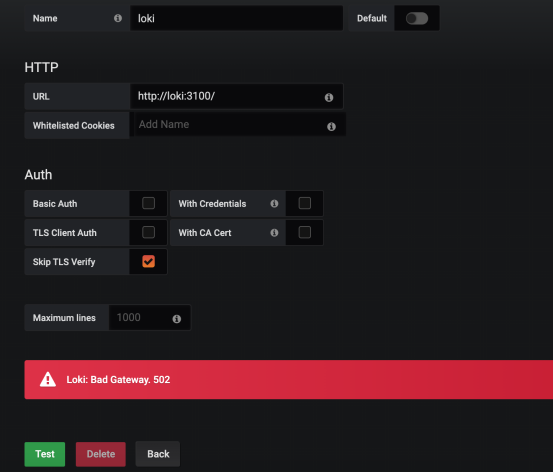The image size is (553, 472).
Task: Click the warning triangle in error banner
Action: (x=48, y=380)
